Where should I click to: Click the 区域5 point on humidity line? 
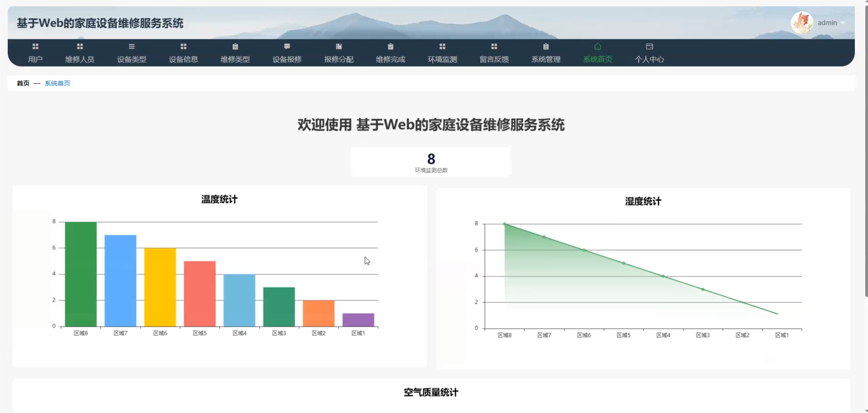(x=624, y=263)
